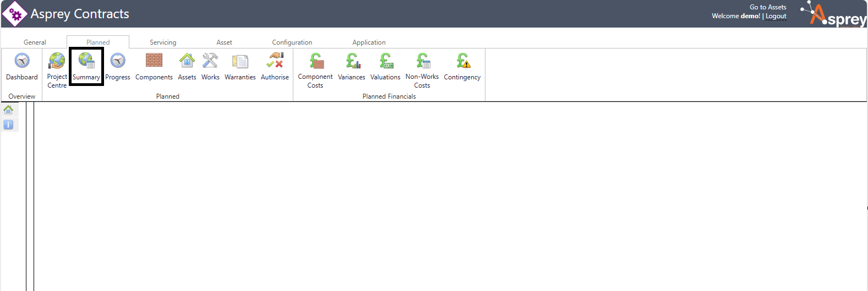Image resolution: width=868 pixels, height=291 pixels.
Task: Open the Progress clock icon
Action: 118,61
